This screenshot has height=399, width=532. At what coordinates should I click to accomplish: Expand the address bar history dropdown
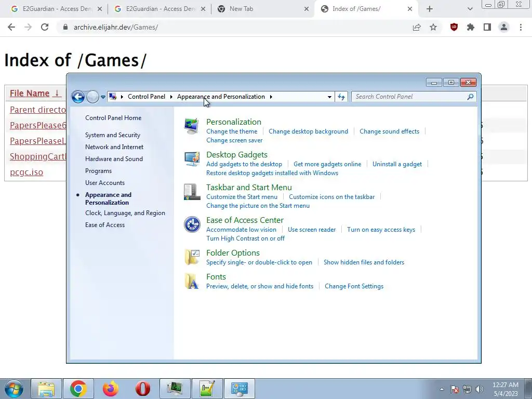click(329, 97)
